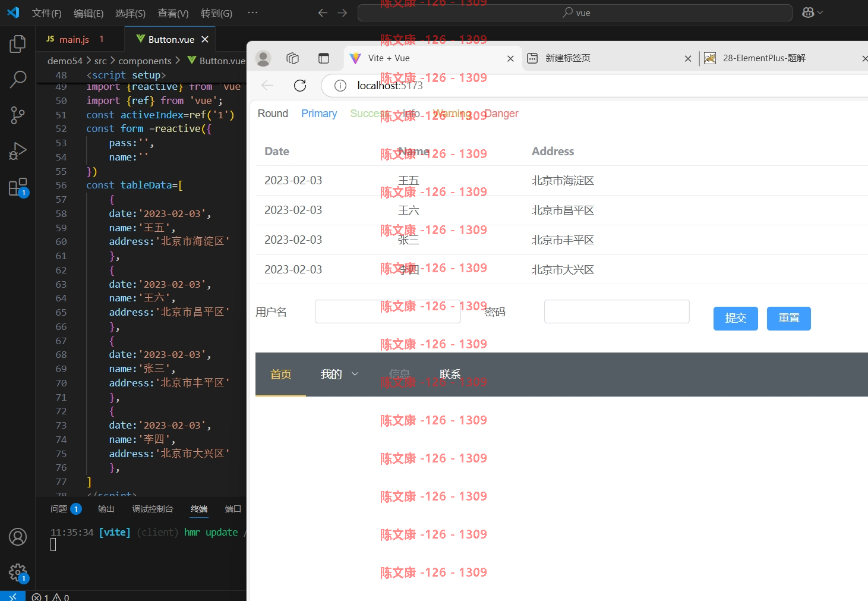This screenshot has width=868, height=601.
Task: Open the Search panel in VS Code
Action: click(x=18, y=79)
